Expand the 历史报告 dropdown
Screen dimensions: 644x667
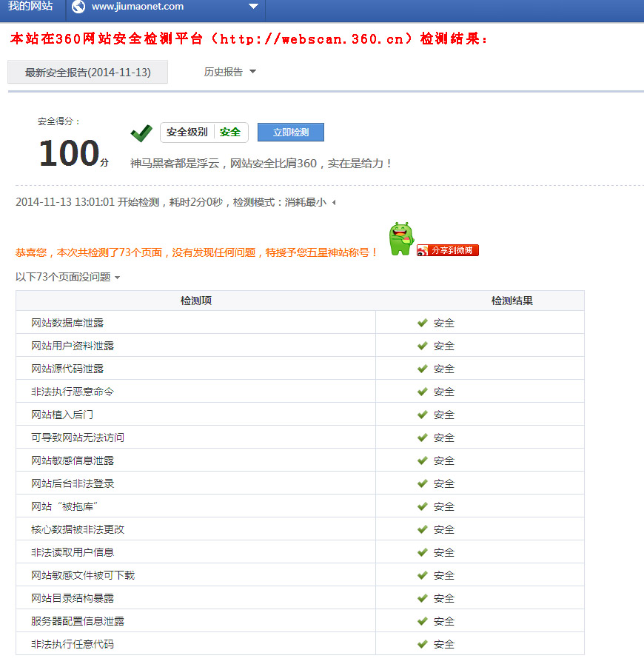(229, 72)
